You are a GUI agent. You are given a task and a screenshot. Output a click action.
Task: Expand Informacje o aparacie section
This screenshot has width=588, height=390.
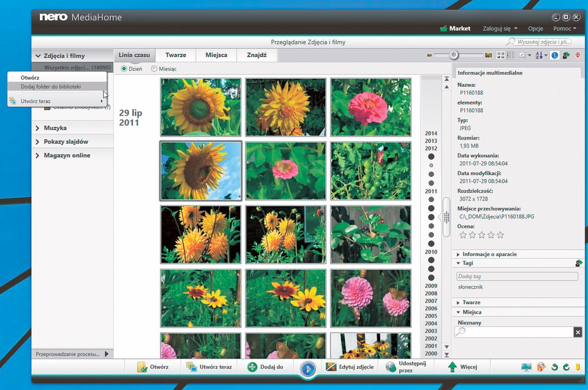coord(458,254)
